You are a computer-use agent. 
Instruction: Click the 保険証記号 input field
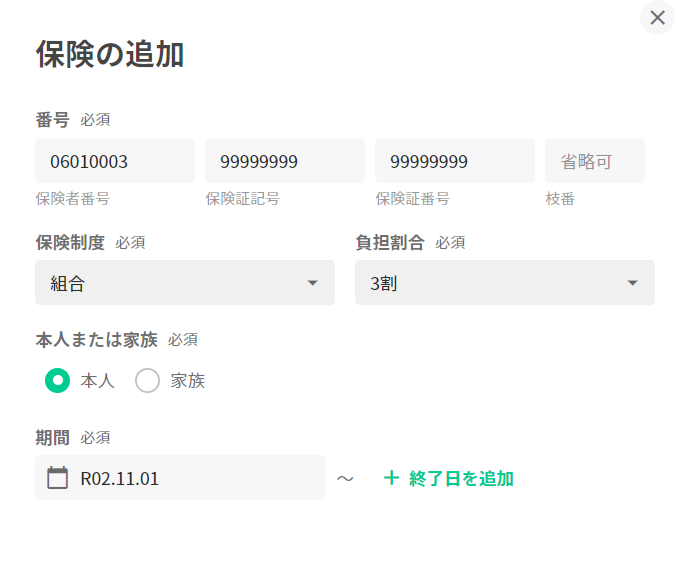tap(285, 161)
